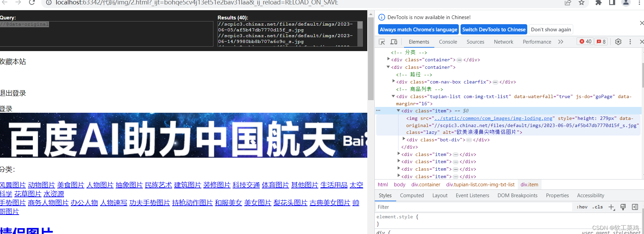Viewport: 644px width, 234px height.
Task: Select the Layout pane tab
Action: click(440, 196)
